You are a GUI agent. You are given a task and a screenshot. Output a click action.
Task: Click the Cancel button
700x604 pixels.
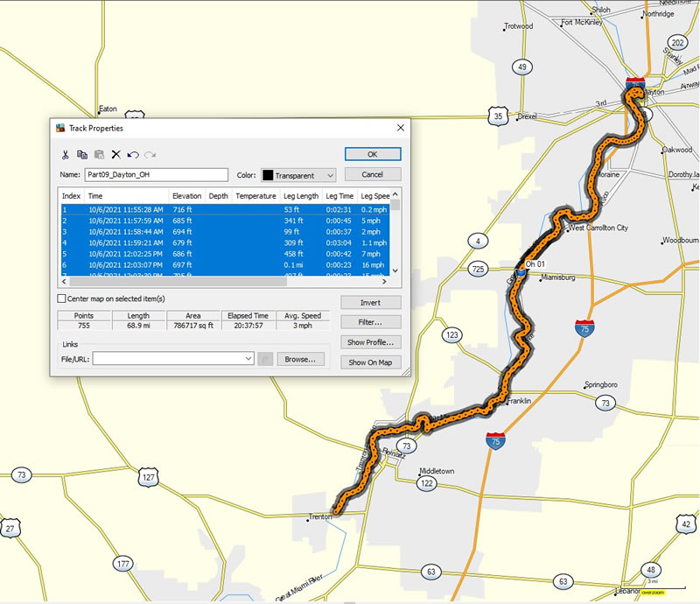tap(373, 174)
